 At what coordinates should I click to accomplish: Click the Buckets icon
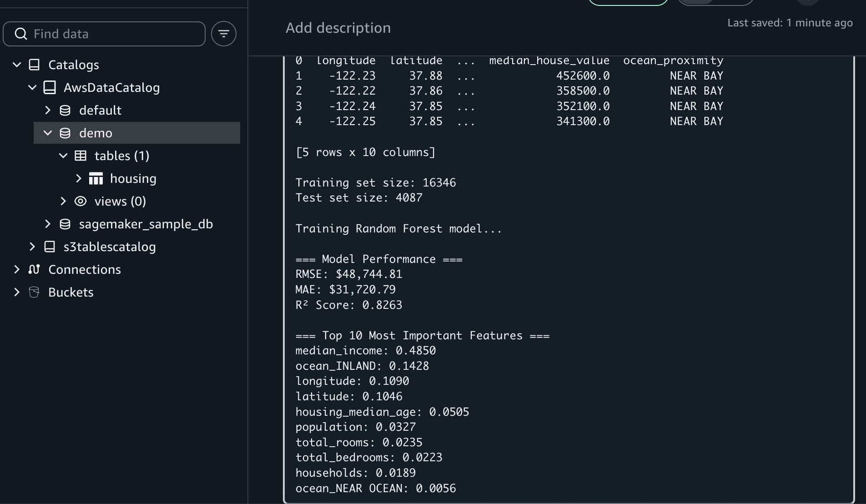pyautogui.click(x=34, y=292)
